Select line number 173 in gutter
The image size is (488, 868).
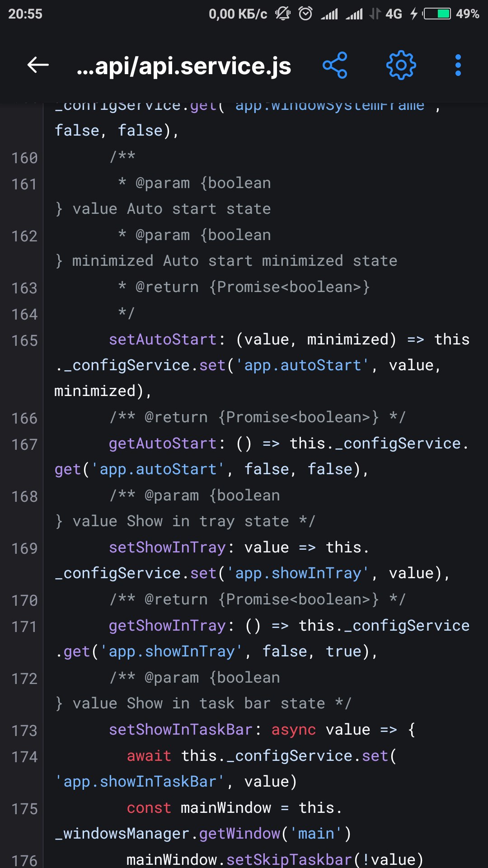coord(24,731)
